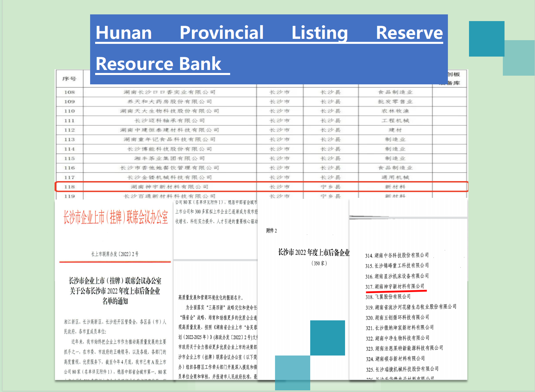Click the notice title 关于公布长沙市2022年度上市后备企业名单的通知

click(115, 291)
